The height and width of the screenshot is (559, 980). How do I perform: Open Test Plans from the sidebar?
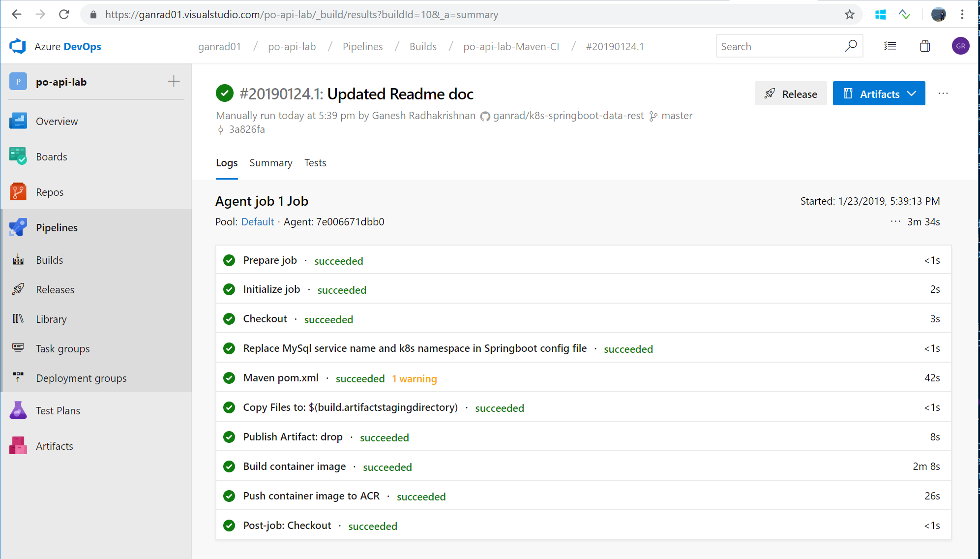pos(58,410)
